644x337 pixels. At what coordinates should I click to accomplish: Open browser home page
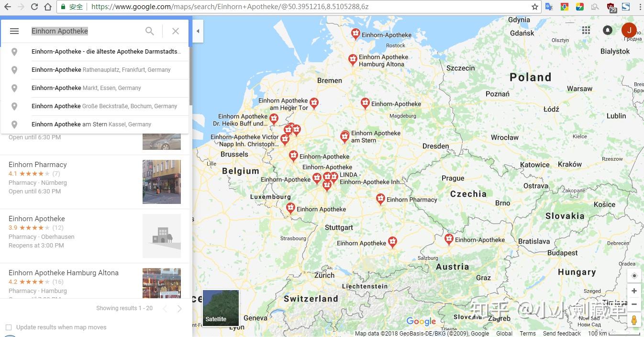pos(47,7)
